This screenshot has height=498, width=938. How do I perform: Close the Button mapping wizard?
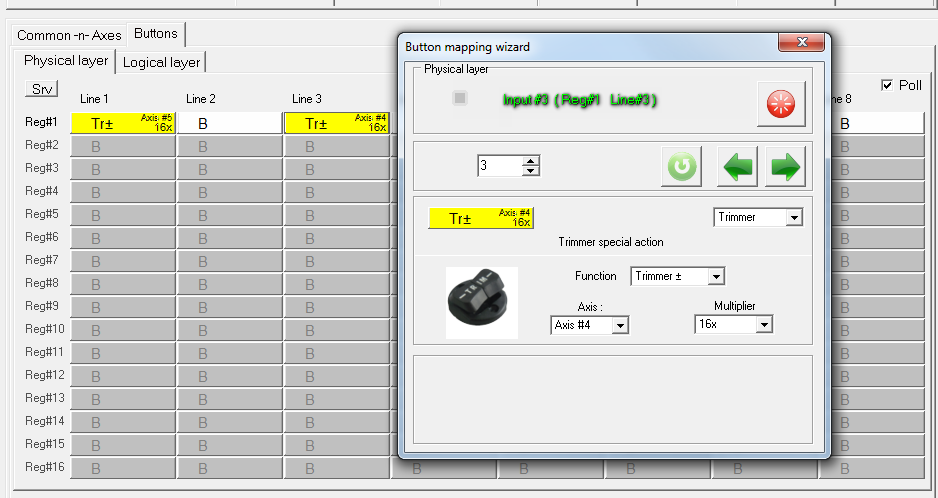[x=802, y=42]
